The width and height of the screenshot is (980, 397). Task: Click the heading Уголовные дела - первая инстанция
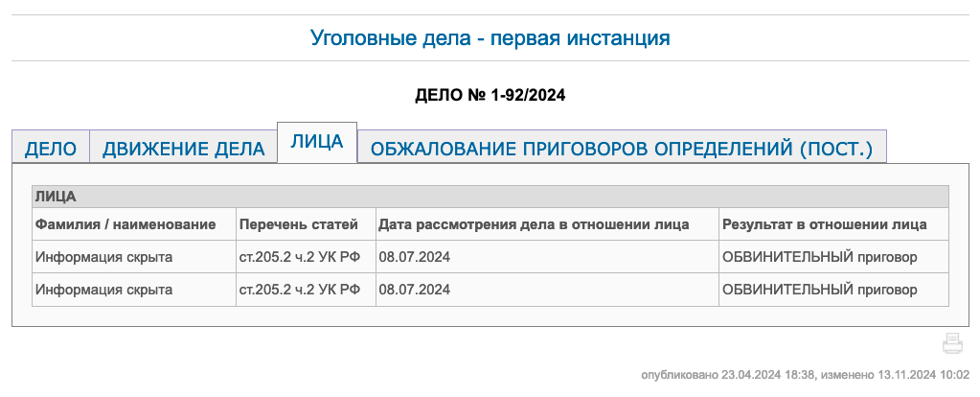tap(490, 38)
